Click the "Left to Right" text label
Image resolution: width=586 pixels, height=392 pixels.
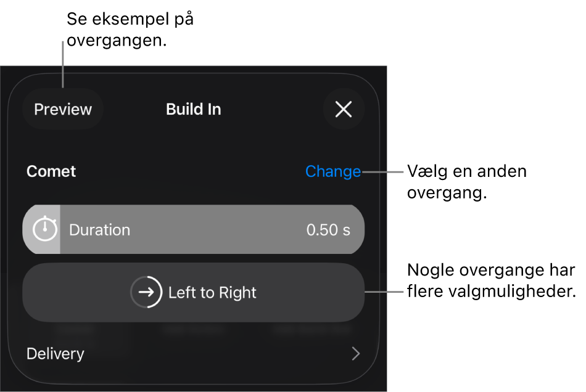coord(212,292)
